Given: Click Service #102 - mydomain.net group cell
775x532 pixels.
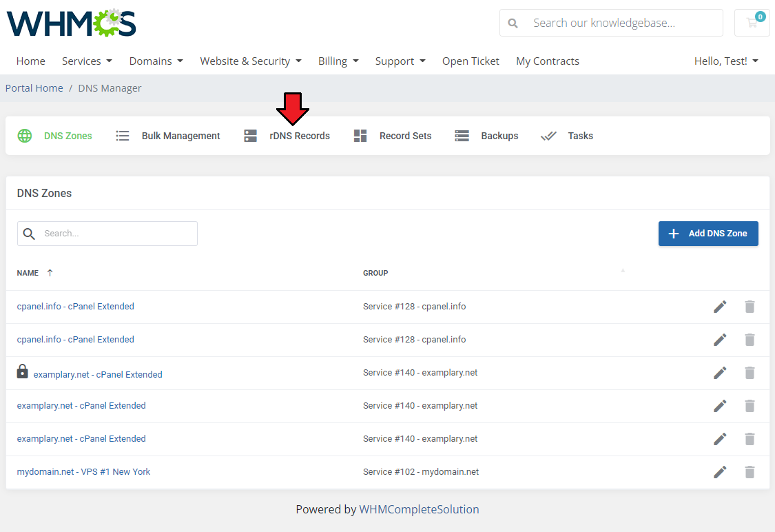Looking at the screenshot, I should pyautogui.click(x=421, y=472).
